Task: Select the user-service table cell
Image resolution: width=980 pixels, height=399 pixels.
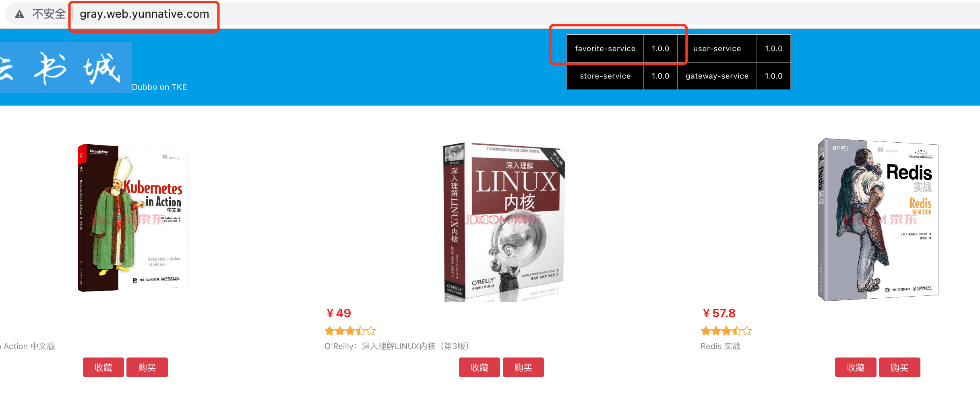Action: (x=717, y=49)
